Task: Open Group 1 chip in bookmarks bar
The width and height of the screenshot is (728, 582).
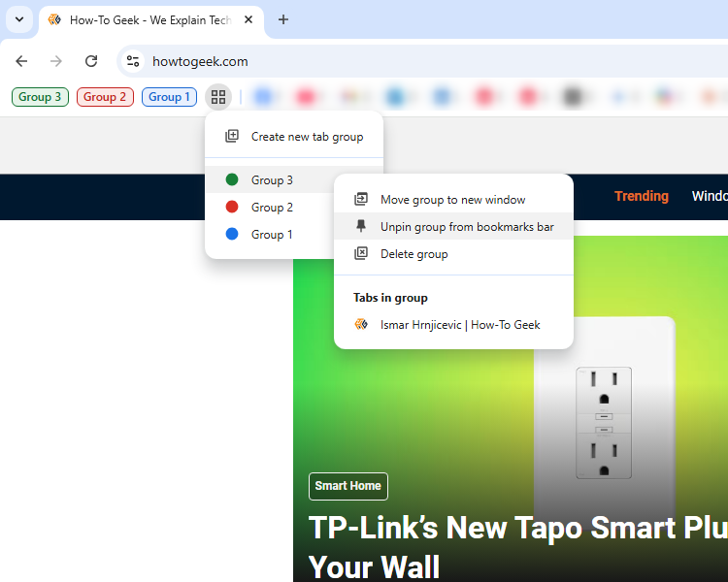Action: [170, 97]
